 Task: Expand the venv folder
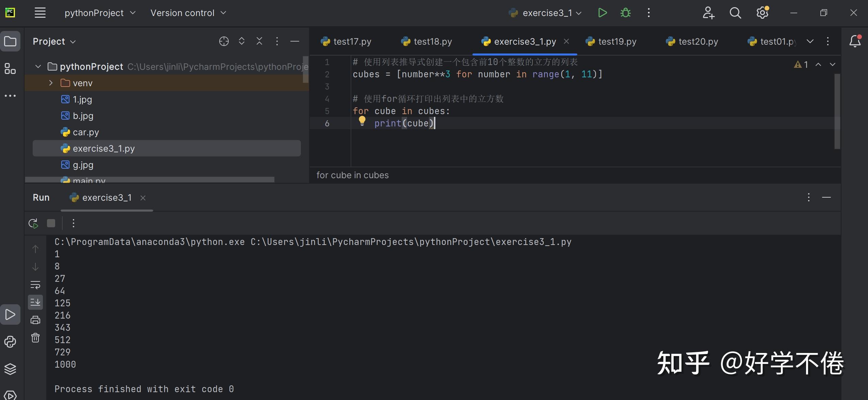click(x=50, y=83)
